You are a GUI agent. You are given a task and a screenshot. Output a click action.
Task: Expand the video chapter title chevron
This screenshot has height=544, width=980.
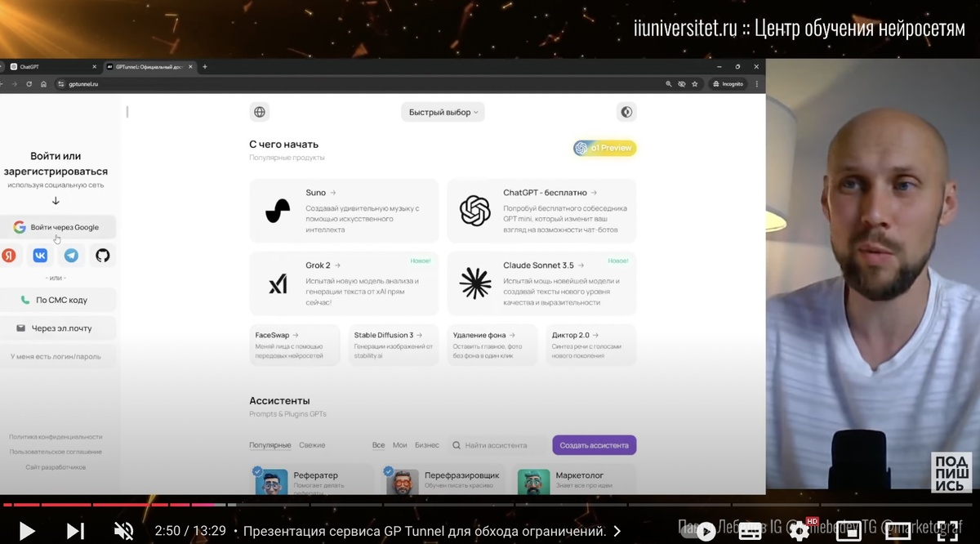(x=617, y=531)
